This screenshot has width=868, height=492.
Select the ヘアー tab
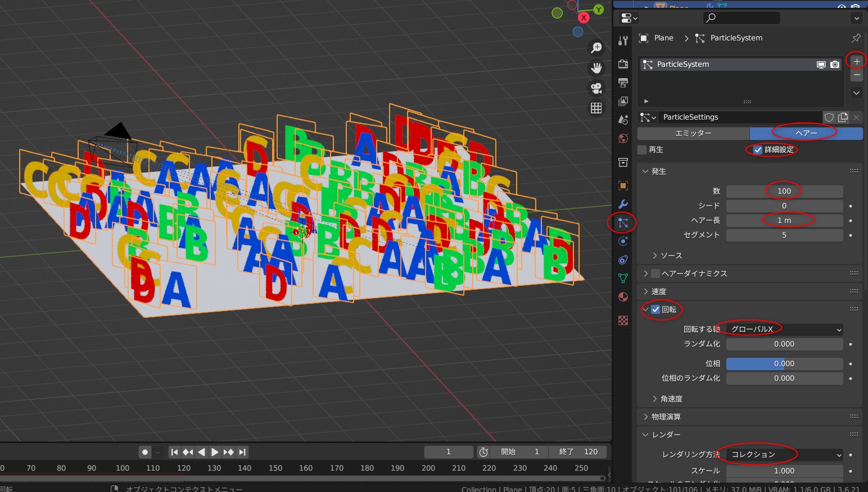coord(806,133)
